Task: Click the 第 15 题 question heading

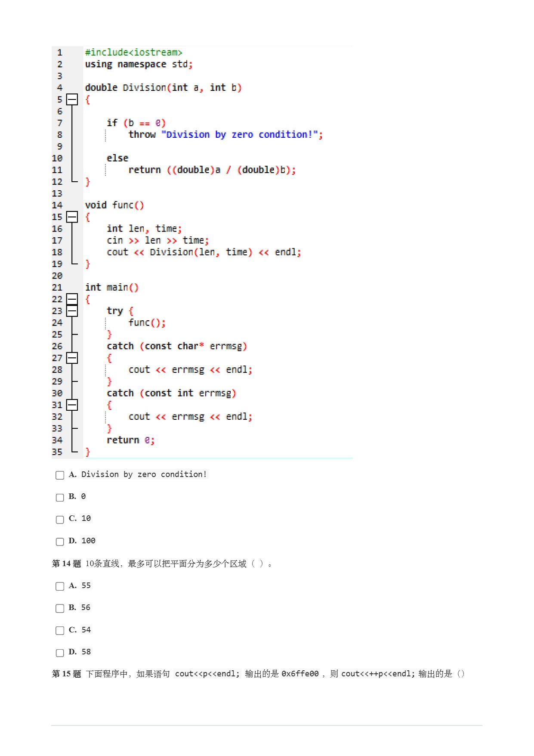Action: [x=66, y=674]
